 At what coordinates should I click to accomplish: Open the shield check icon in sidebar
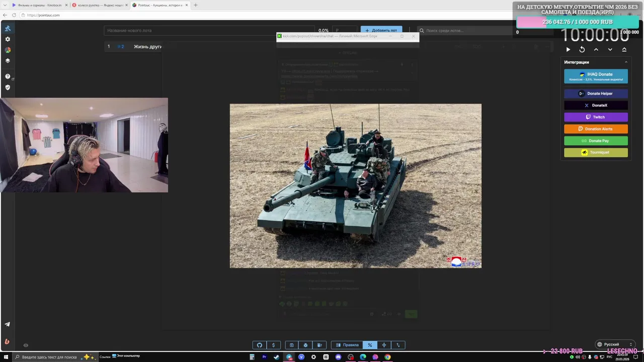tap(8, 87)
